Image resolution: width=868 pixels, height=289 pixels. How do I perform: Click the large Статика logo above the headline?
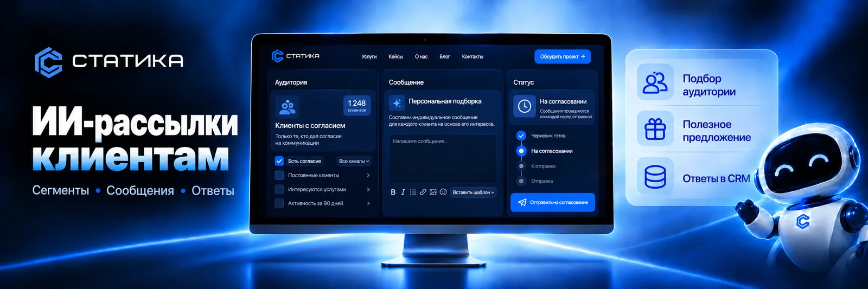click(108, 62)
